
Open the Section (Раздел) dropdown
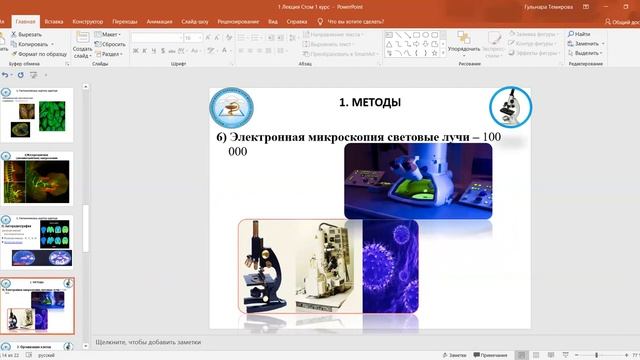109,54
